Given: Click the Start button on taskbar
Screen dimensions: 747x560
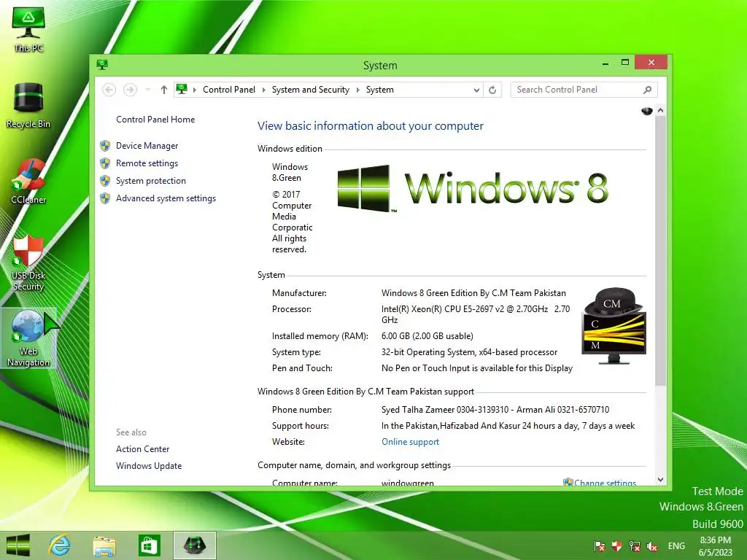Looking at the screenshot, I should [x=18, y=545].
